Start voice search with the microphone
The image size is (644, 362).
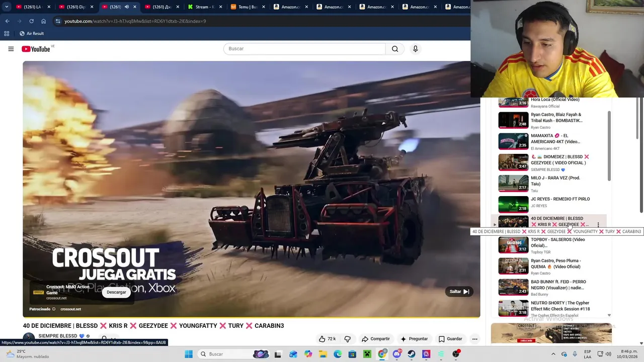pyautogui.click(x=415, y=49)
